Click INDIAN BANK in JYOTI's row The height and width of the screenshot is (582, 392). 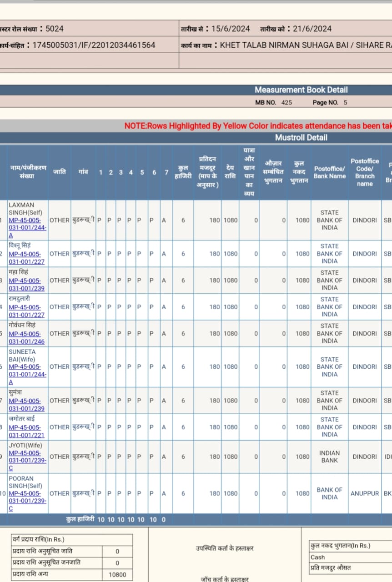tap(329, 457)
